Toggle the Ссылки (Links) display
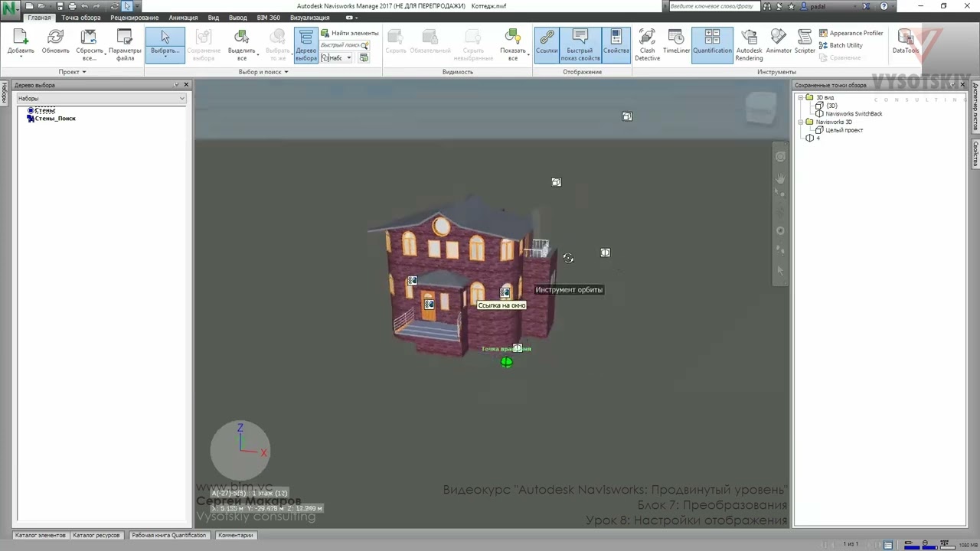This screenshot has height=551, width=980. [x=547, y=46]
